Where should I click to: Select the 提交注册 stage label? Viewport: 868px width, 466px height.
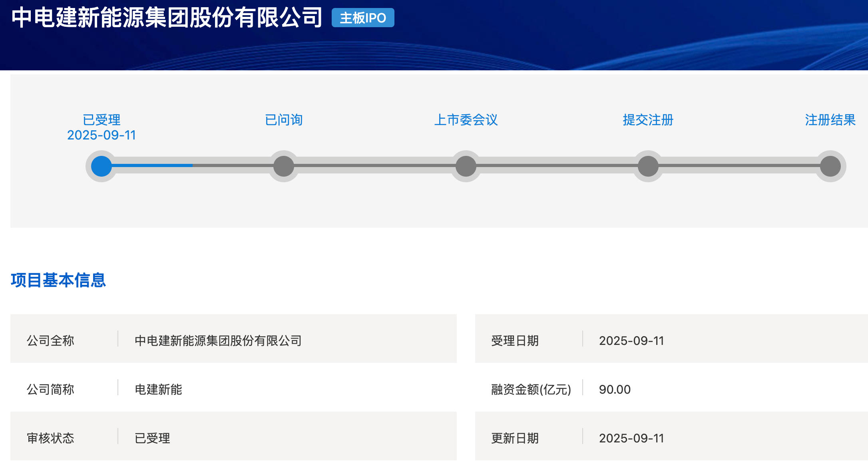[x=648, y=119]
